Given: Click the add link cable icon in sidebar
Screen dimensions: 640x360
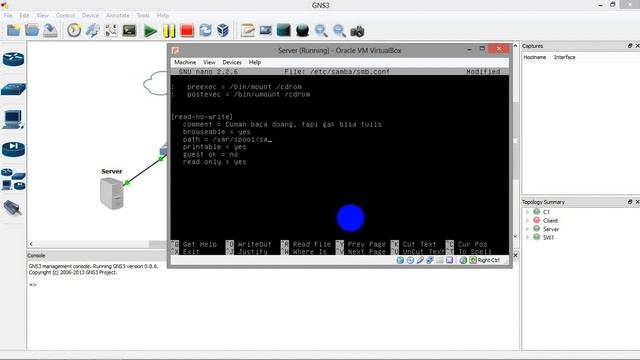Looking at the screenshot, I should click(x=13, y=208).
